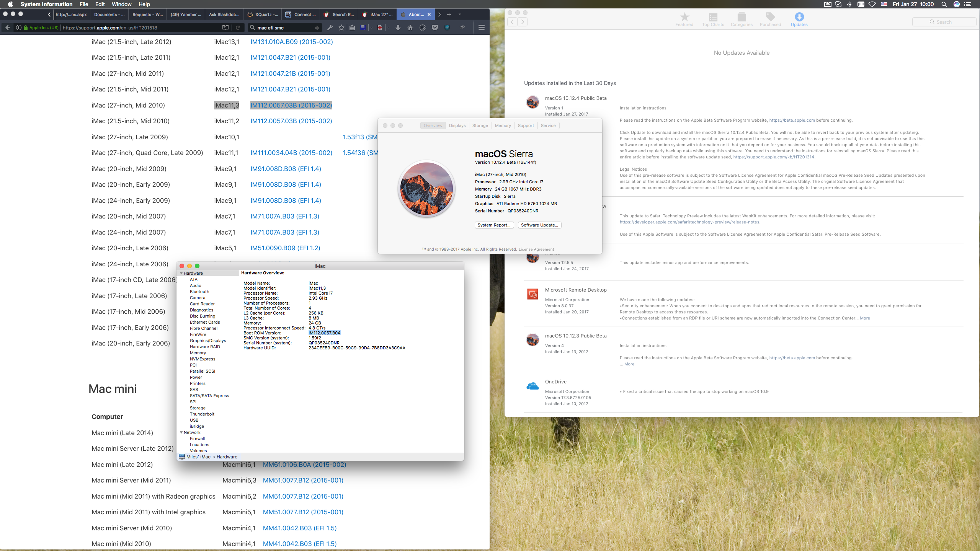Switch to the Memory tab in About This Mac

point(503,126)
